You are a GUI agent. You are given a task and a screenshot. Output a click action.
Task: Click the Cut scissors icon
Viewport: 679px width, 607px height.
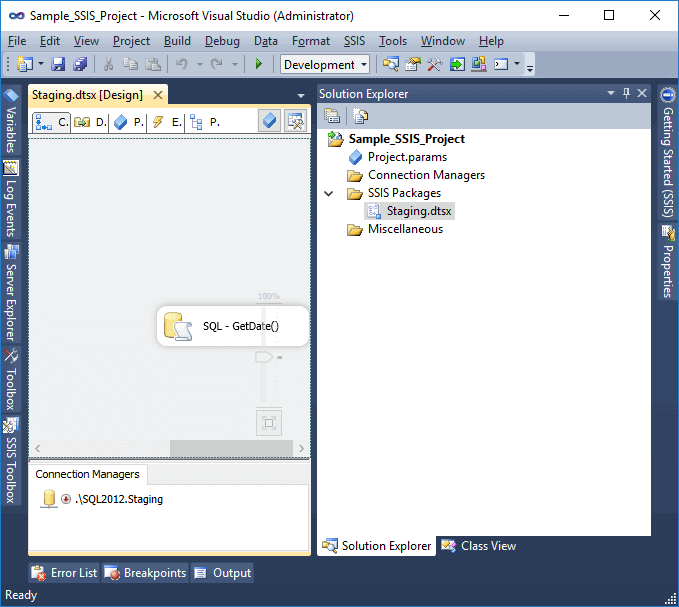[x=108, y=65]
